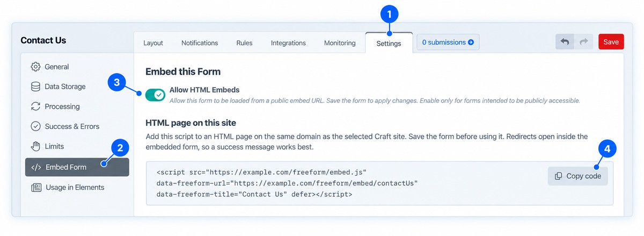The height and width of the screenshot is (236, 644).
Task: Click the data-freeform-url code line
Action: (287, 183)
